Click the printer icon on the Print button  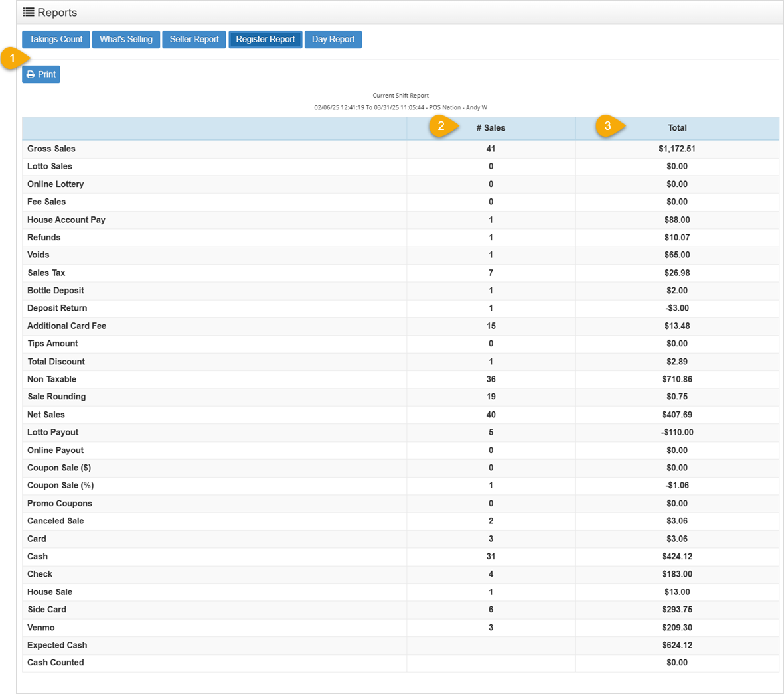pyautogui.click(x=29, y=74)
